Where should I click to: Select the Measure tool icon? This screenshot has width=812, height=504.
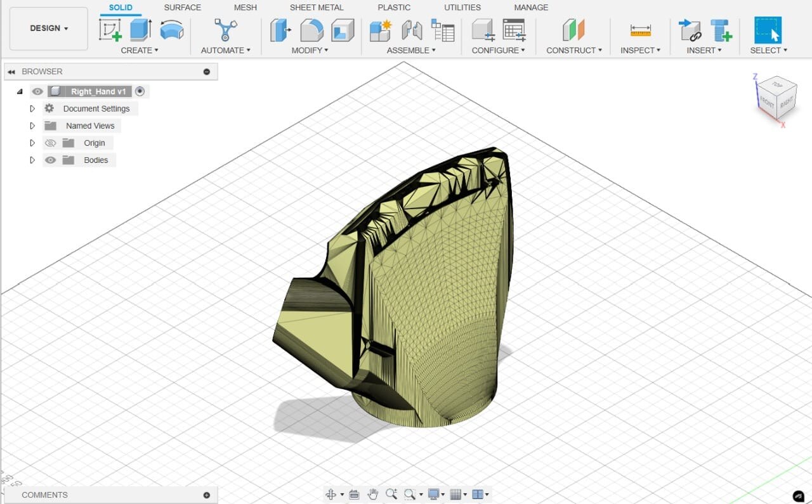pyautogui.click(x=641, y=30)
